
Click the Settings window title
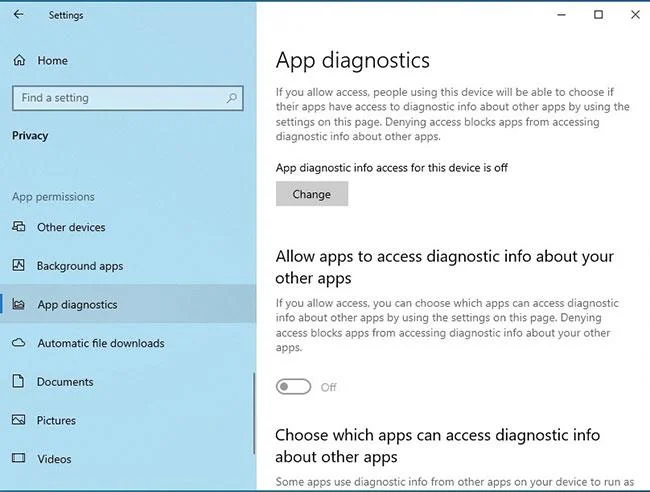point(66,15)
